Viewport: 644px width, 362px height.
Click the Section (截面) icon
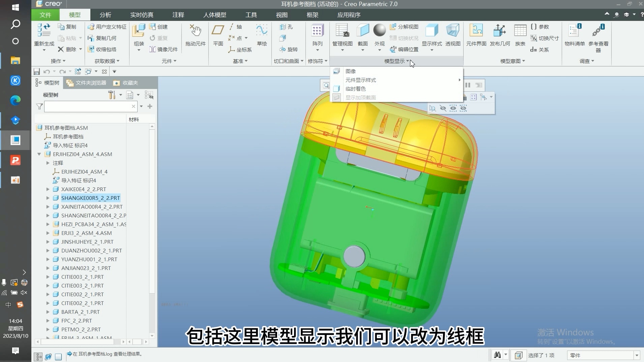[363, 30]
